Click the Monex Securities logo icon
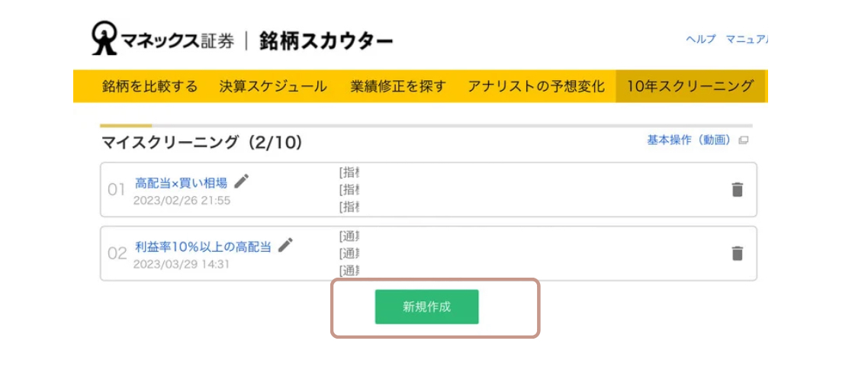 tap(104, 38)
